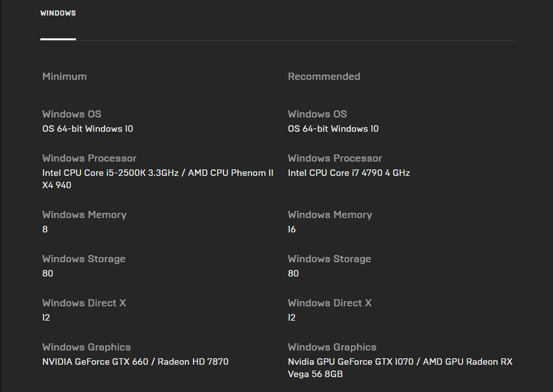This screenshot has width=553, height=392.
Task: Select the WINDOWS tab
Action: 58,13
